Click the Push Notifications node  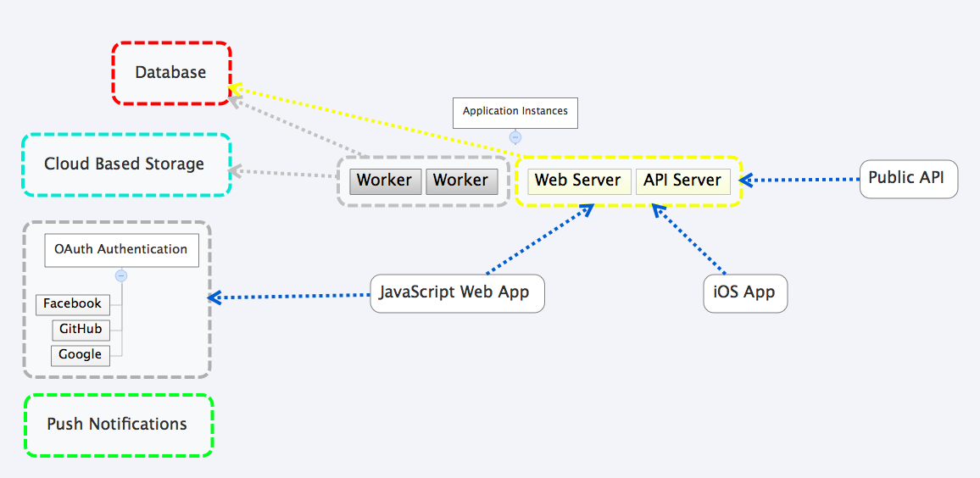pos(117,425)
